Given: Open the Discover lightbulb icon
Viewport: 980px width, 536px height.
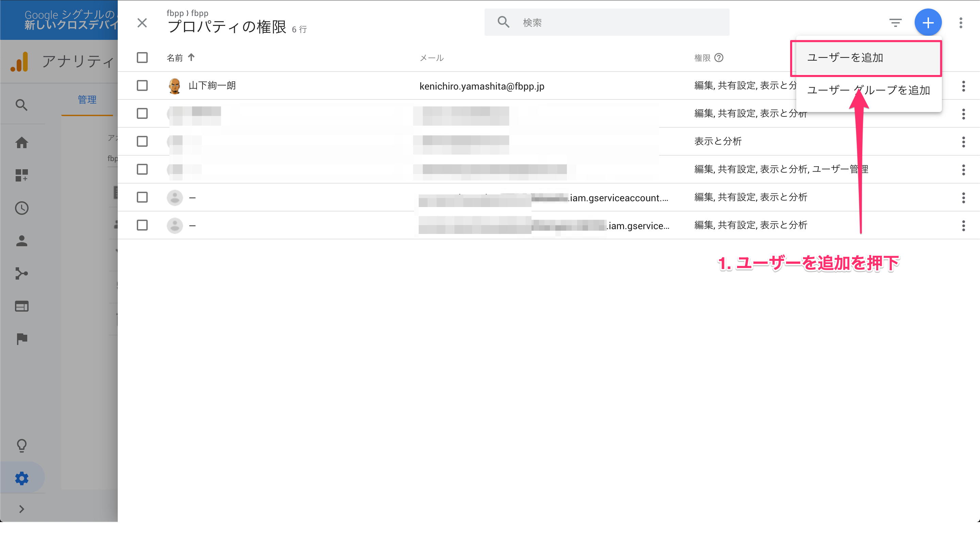Looking at the screenshot, I should click(22, 445).
